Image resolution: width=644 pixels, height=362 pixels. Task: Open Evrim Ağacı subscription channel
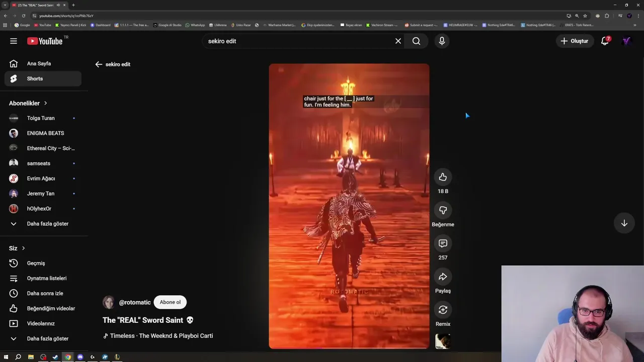coord(43,178)
